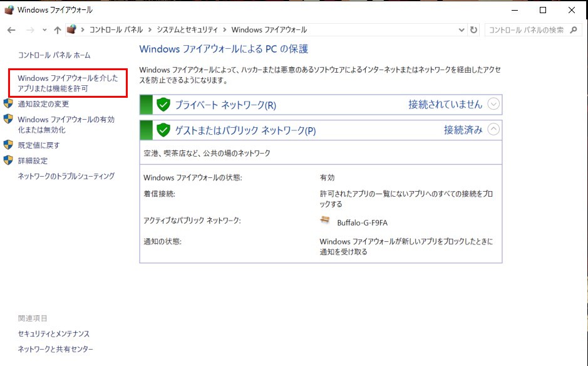Click the Buffalo-G-F9FA network bench icon
This screenshot has height=366, width=588.
pyautogui.click(x=325, y=221)
